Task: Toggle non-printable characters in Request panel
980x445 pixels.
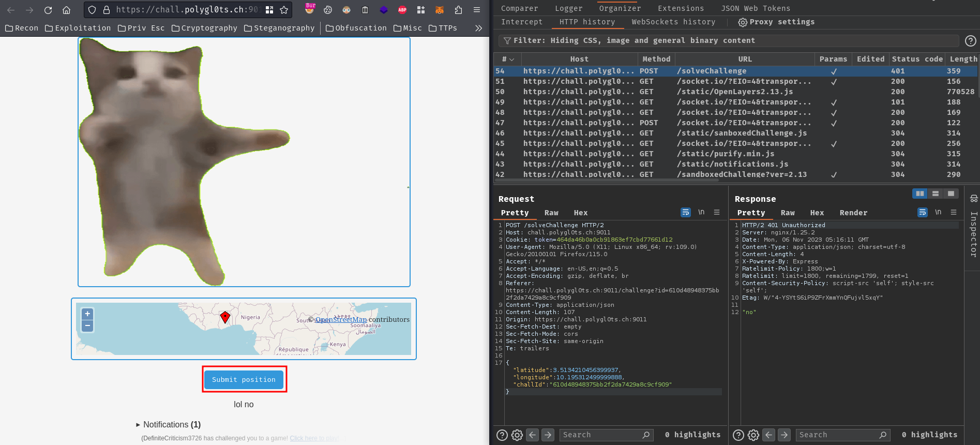Action: 701,212
